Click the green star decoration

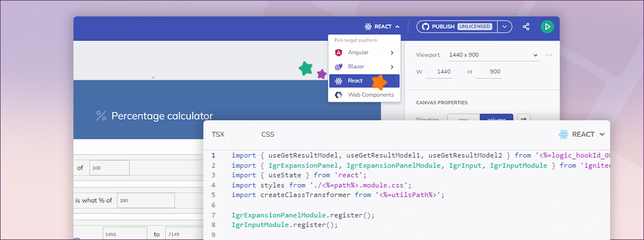coord(306,68)
